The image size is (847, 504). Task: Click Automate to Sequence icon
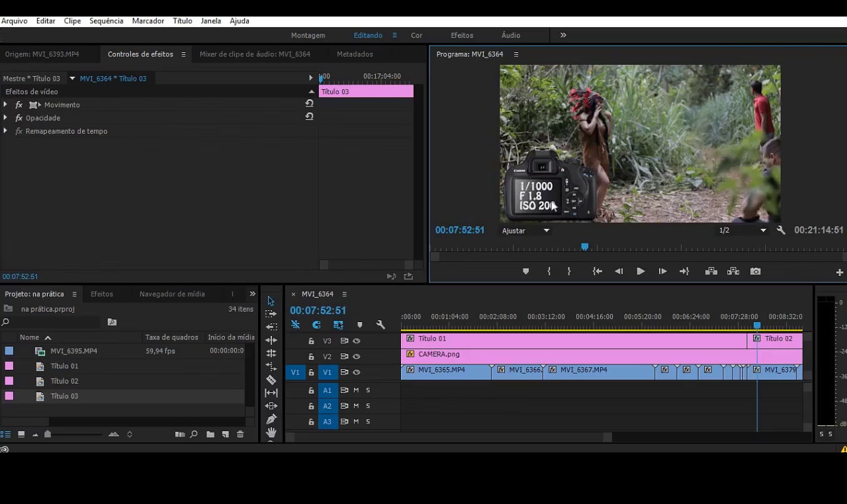[179, 435]
